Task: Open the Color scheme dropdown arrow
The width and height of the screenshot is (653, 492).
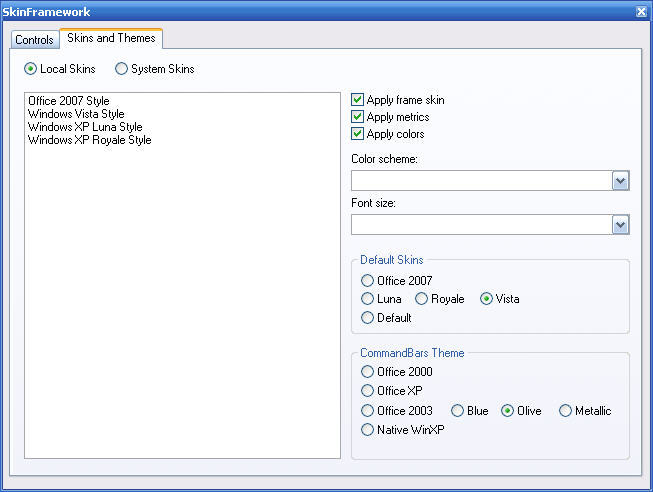Action: pyautogui.click(x=620, y=181)
